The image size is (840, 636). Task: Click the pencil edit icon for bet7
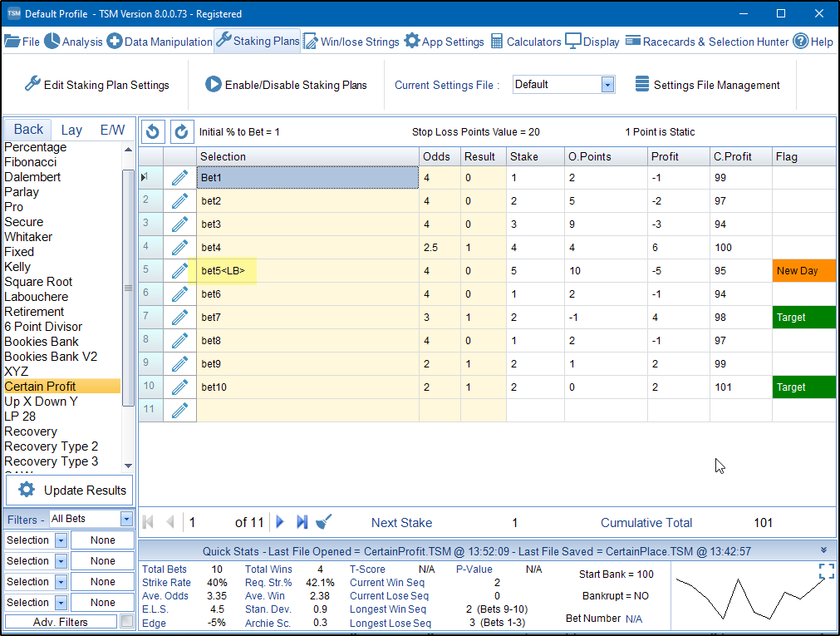179,318
